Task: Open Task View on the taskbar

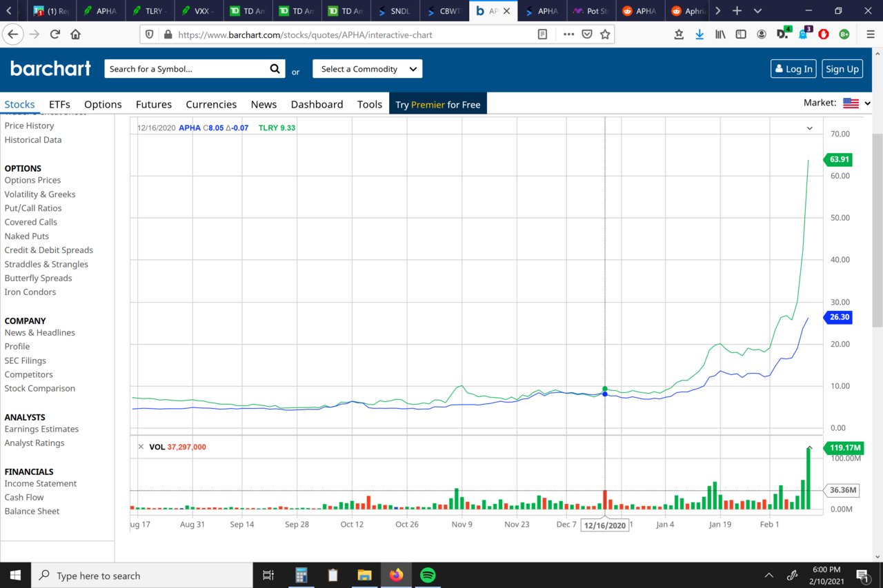Action: tap(268, 575)
